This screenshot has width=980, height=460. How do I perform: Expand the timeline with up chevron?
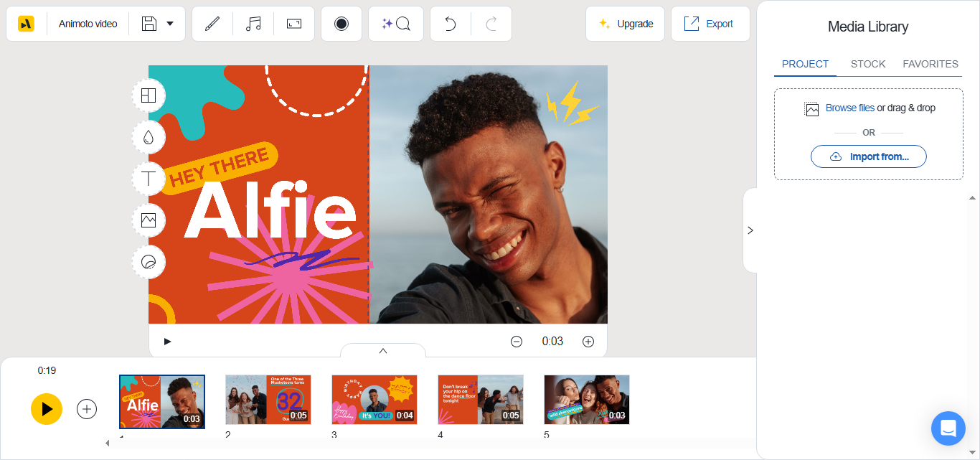383,351
